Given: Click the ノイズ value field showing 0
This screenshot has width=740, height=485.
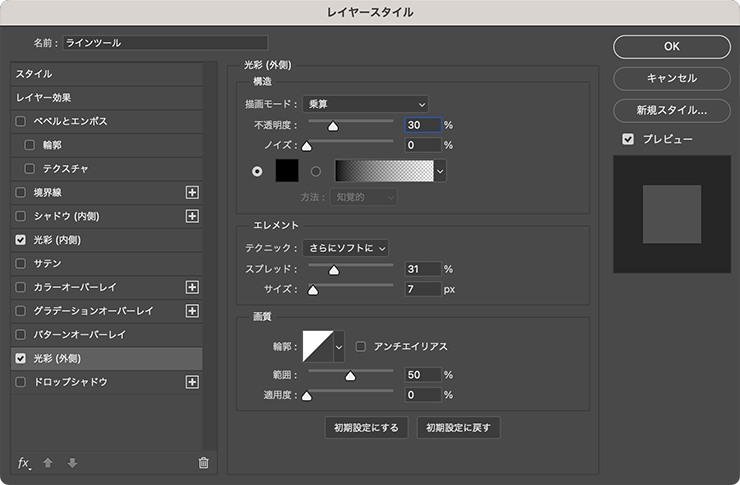Looking at the screenshot, I should (x=423, y=145).
